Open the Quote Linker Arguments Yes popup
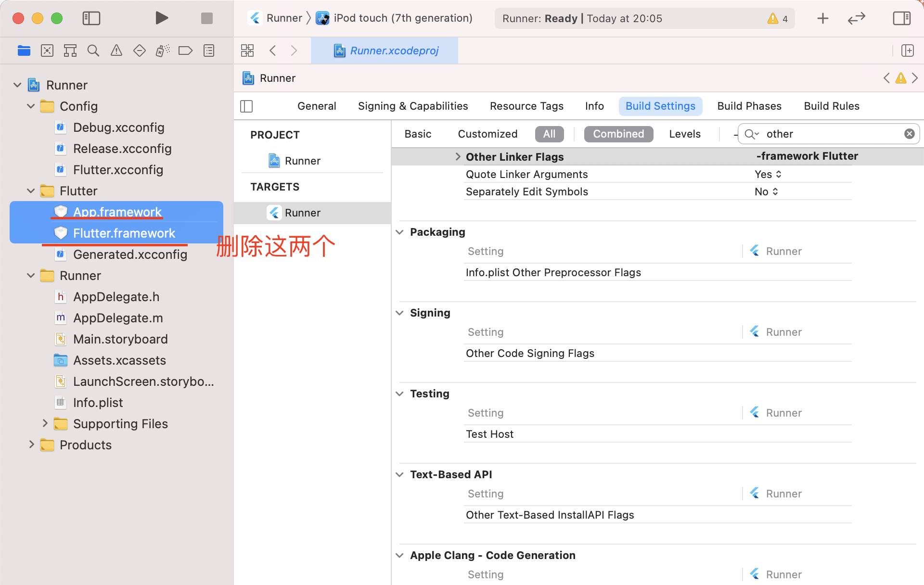This screenshot has width=924, height=585. pyautogui.click(x=768, y=174)
